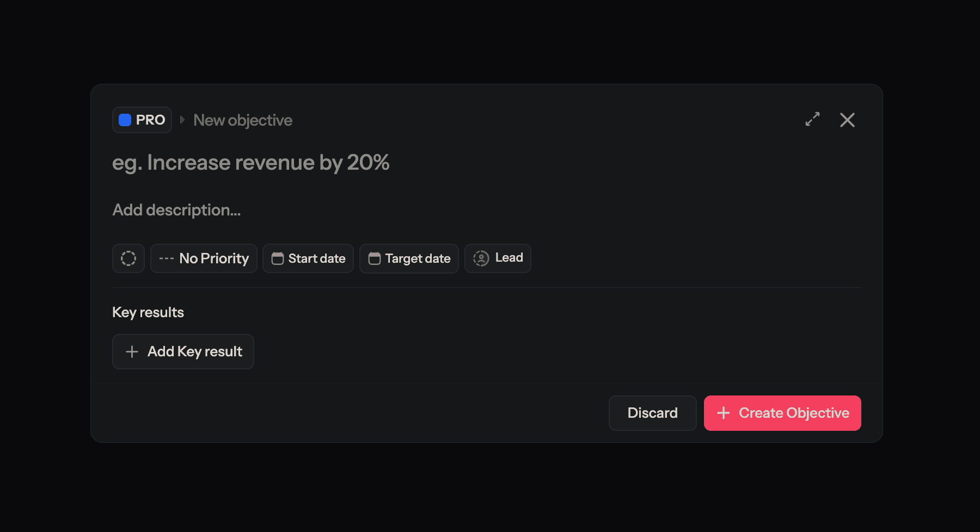Click the plus icon inside Create Objective
This screenshot has height=532, width=980.
724,413
